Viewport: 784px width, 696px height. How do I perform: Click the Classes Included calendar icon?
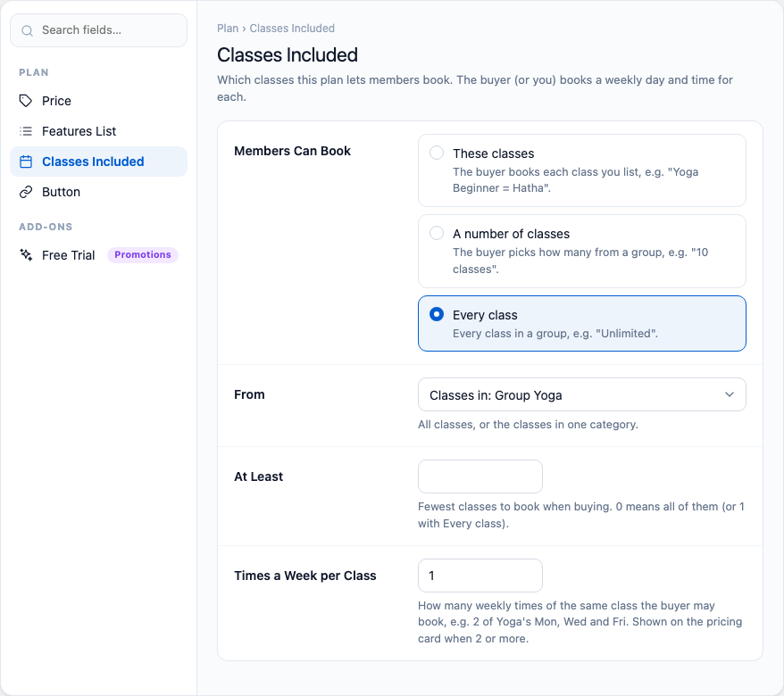click(x=26, y=162)
